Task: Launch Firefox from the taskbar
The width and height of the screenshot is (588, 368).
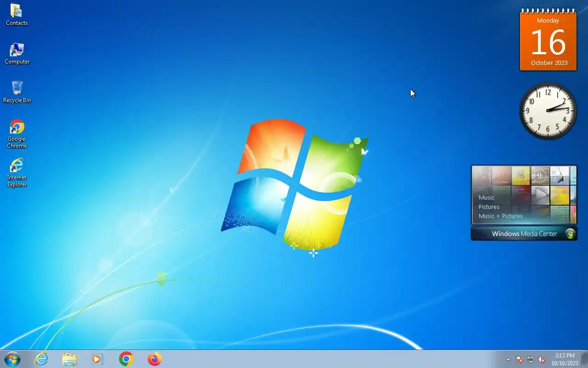Action: pyautogui.click(x=154, y=359)
